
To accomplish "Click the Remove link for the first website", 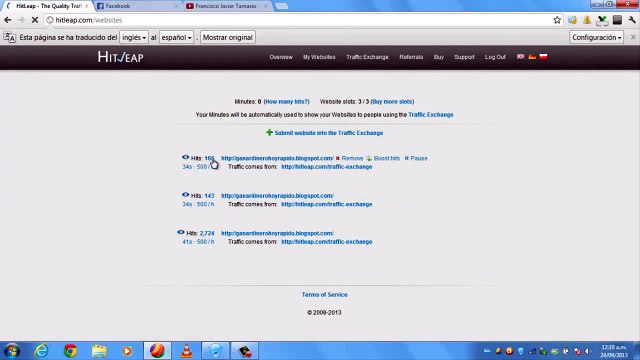I will pyautogui.click(x=352, y=158).
